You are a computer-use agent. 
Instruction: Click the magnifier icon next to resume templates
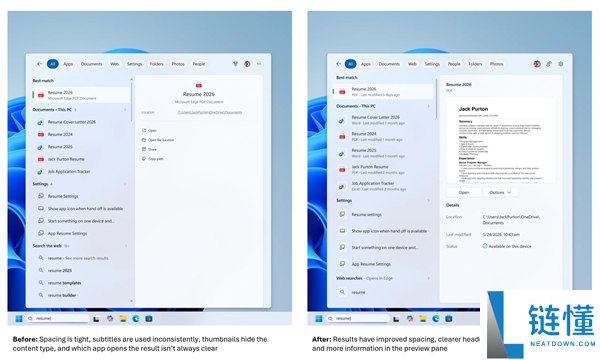click(41, 283)
